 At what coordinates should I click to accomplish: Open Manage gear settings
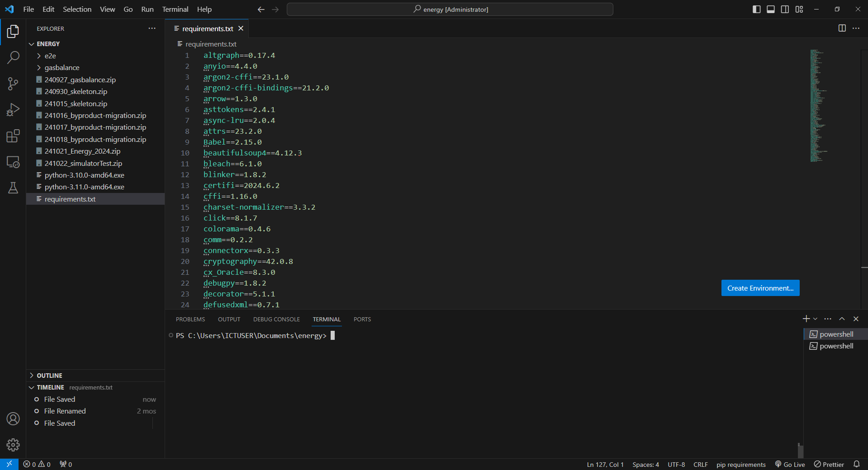click(x=13, y=445)
